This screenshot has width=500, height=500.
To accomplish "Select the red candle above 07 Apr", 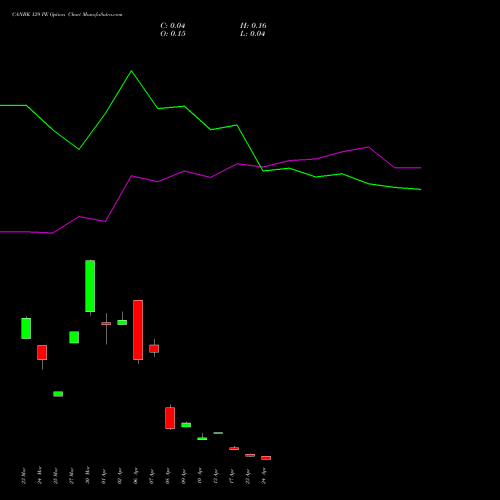I will [154, 349].
